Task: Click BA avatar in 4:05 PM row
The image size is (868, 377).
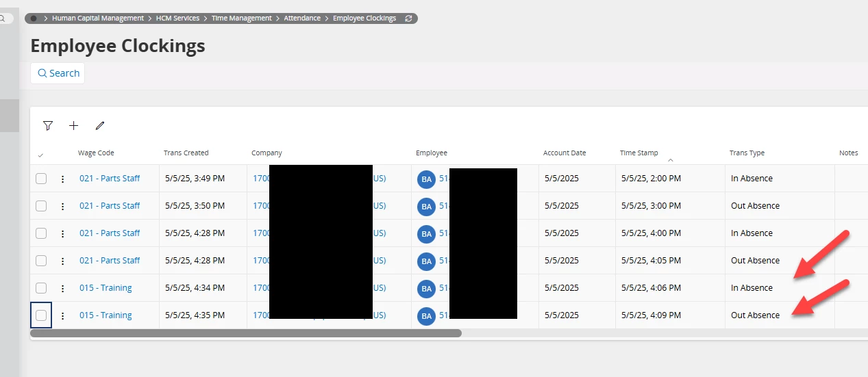Action: click(426, 261)
